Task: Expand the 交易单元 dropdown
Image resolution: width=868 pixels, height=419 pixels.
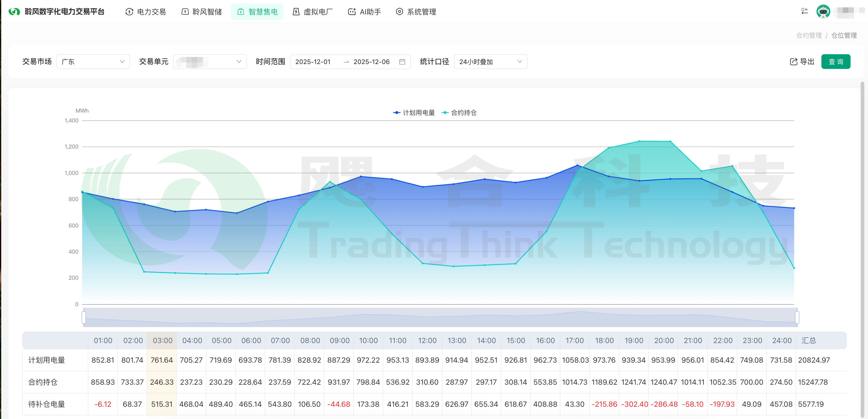Action: (x=210, y=62)
